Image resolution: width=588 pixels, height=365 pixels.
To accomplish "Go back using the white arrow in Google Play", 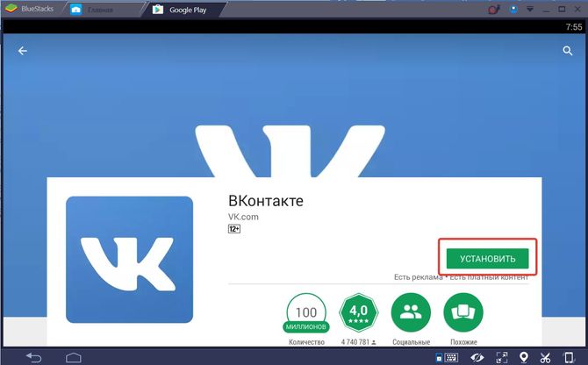I will pyautogui.click(x=23, y=51).
